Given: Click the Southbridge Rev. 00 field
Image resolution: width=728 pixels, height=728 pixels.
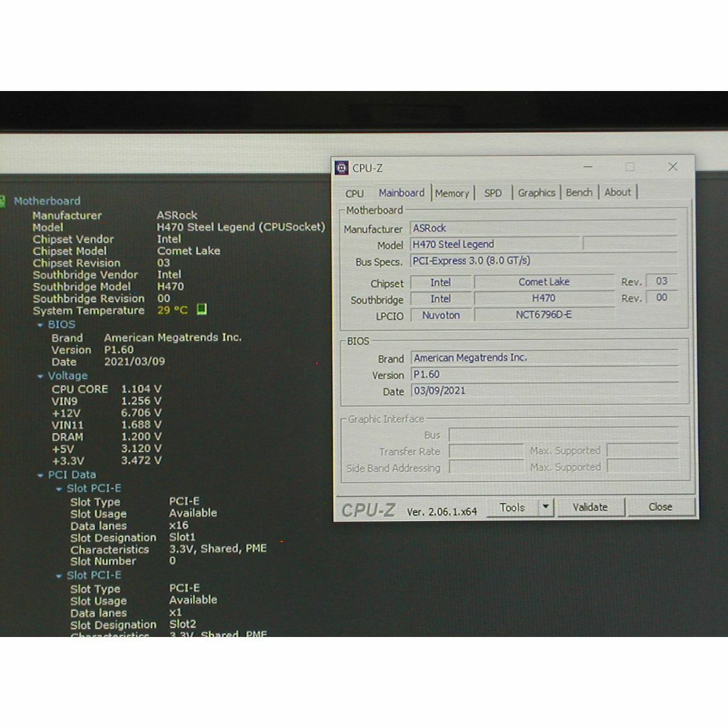Looking at the screenshot, I should click(661, 297).
